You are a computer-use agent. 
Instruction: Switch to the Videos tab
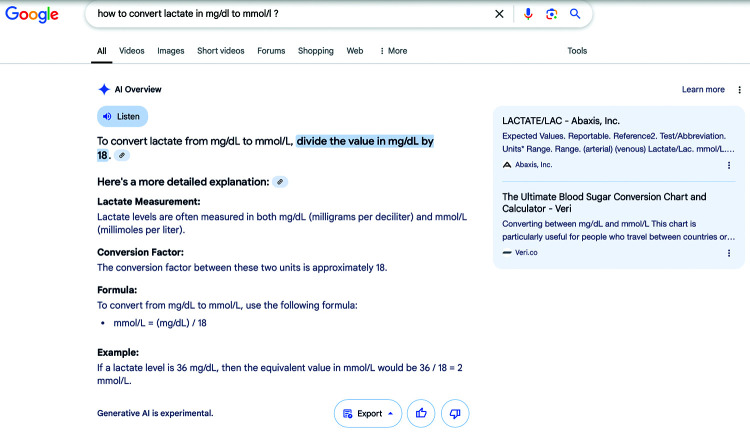click(132, 51)
